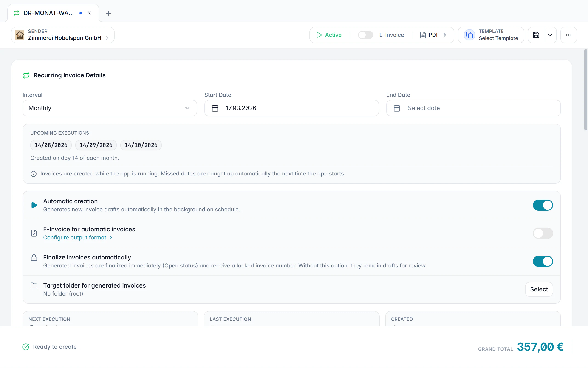Click the vertical scrollbar on the right
Viewport: 588px width, 368px height.
coord(585,90)
